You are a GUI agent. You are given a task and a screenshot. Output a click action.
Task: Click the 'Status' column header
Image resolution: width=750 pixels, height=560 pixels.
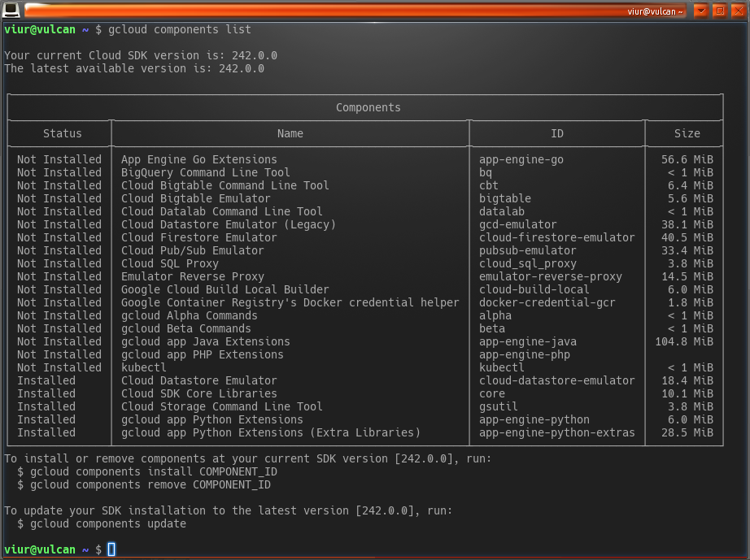(x=62, y=133)
